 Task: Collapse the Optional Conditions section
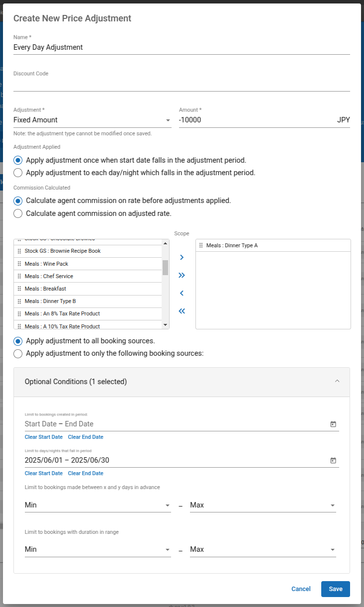[x=337, y=382]
